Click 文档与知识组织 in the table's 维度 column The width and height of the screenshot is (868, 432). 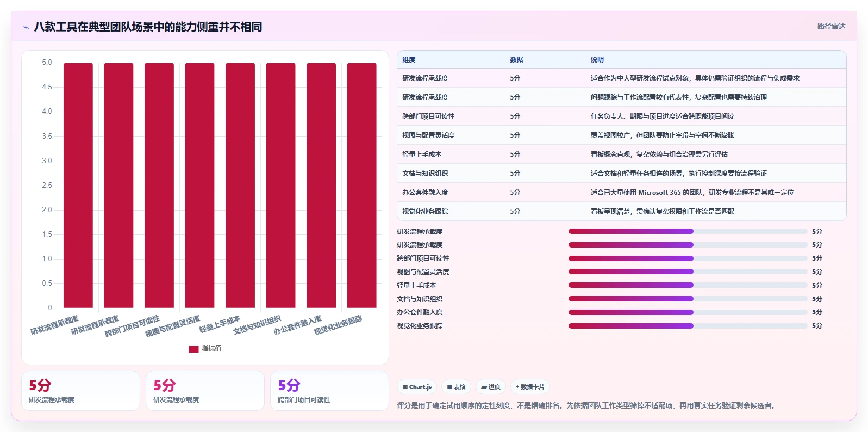click(425, 174)
